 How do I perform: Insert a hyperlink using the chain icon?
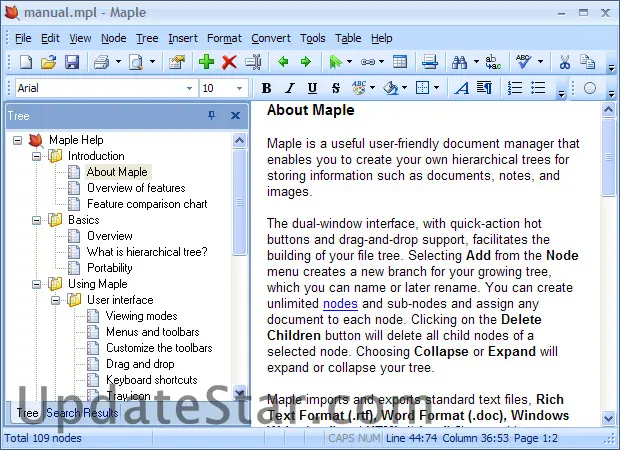coord(368,62)
